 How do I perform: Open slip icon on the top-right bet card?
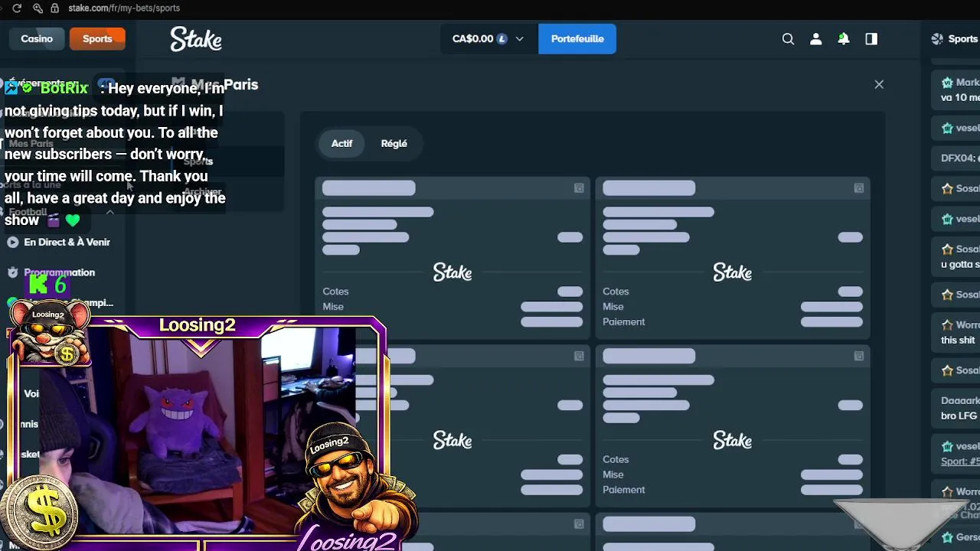(x=859, y=188)
